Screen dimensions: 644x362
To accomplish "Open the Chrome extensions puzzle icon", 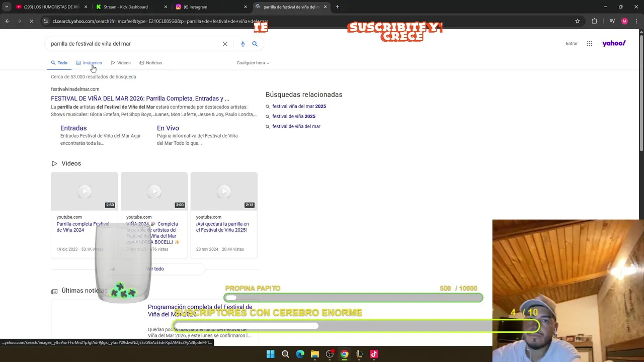I will [594, 21].
